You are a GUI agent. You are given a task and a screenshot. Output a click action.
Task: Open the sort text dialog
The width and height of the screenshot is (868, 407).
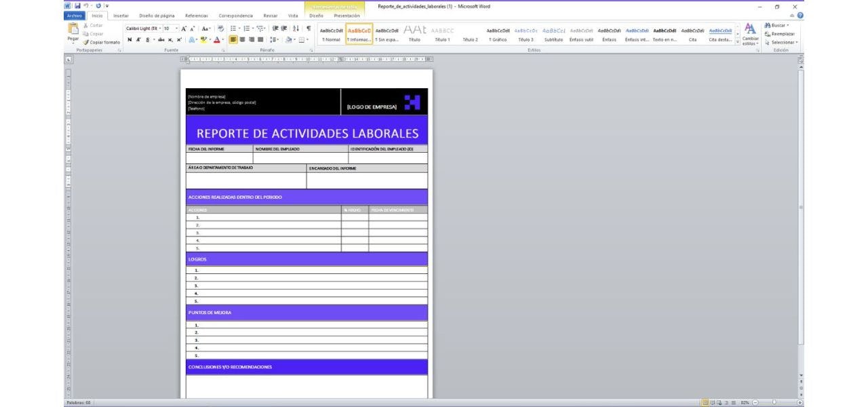pyautogui.click(x=297, y=29)
